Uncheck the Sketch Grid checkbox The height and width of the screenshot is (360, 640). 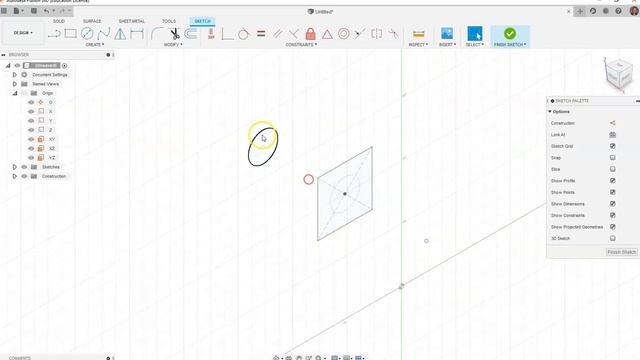click(x=612, y=146)
